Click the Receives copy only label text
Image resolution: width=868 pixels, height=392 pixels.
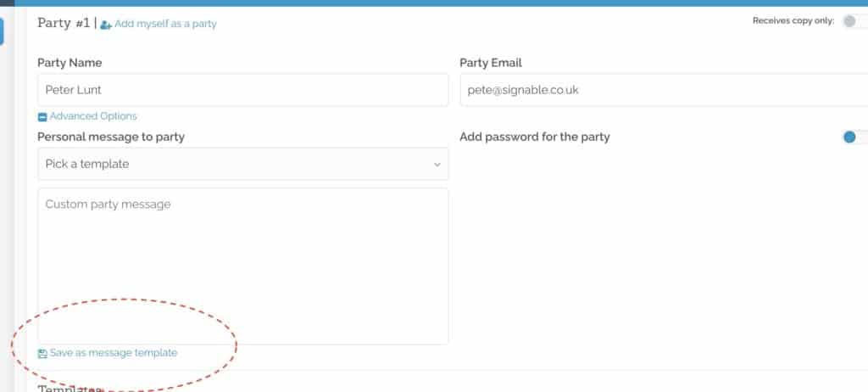(x=793, y=21)
